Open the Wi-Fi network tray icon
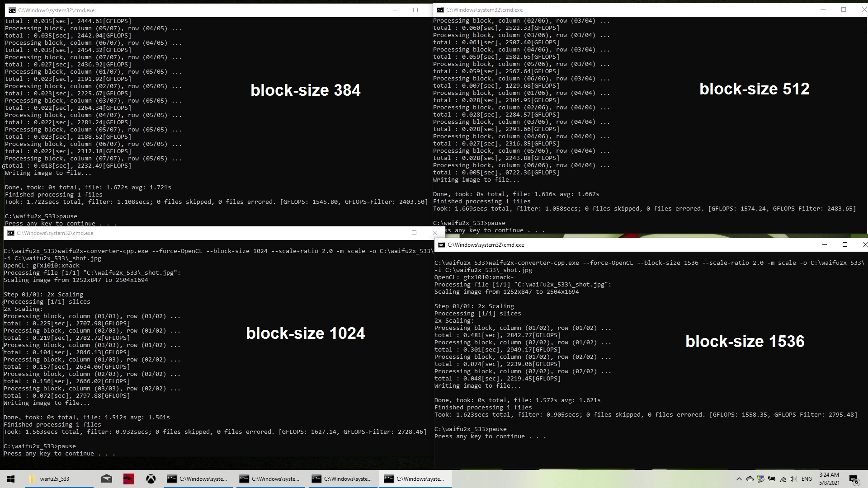 pos(783,479)
